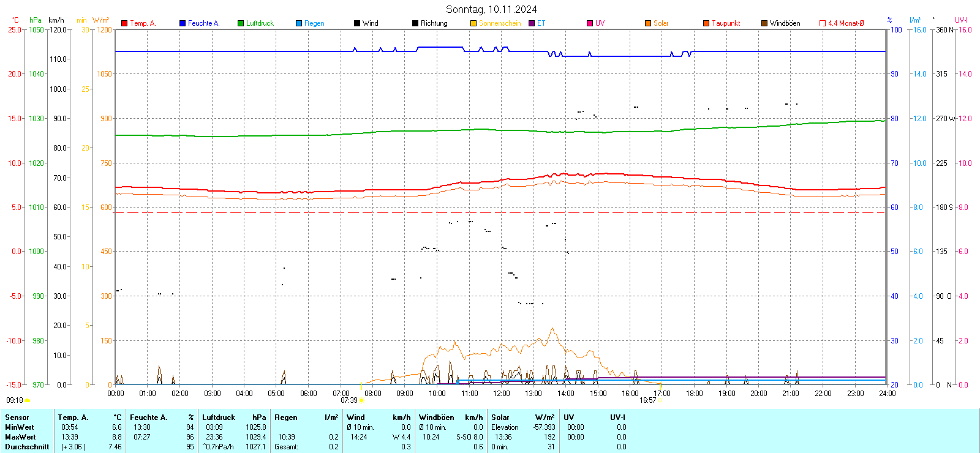The image size is (980, 453).
Task: Click the pink UV legend square
Action: click(x=590, y=23)
